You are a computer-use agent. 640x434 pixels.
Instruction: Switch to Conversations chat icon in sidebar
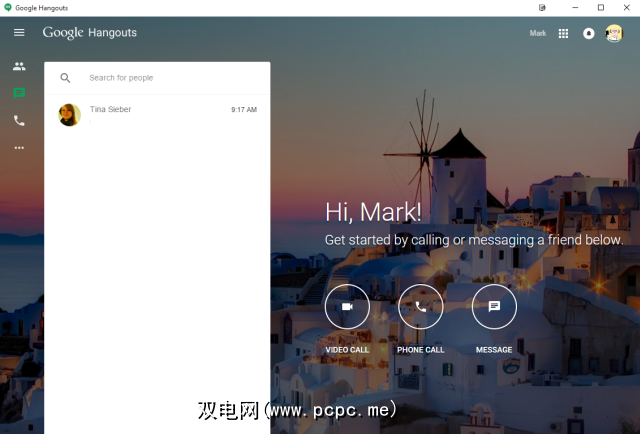tap(19, 93)
